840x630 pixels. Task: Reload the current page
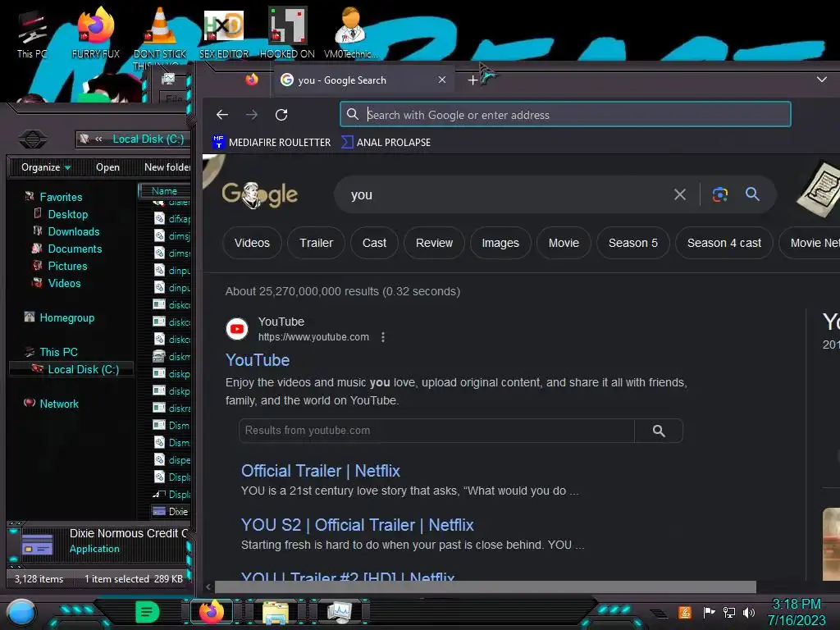(281, 115)
